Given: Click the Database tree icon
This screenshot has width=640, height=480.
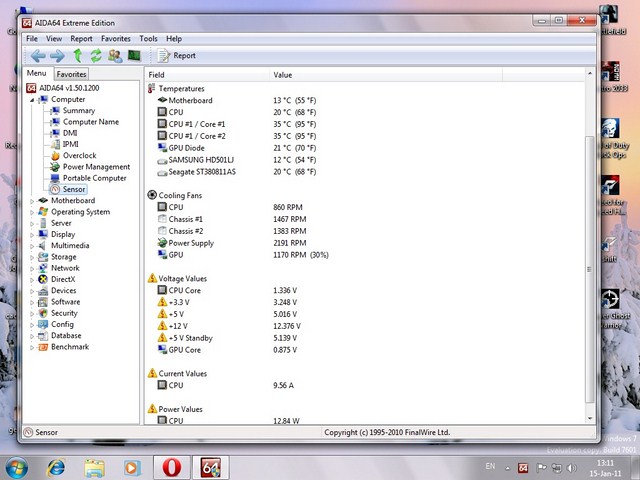Looking at the screenshot, I should 43,336.
